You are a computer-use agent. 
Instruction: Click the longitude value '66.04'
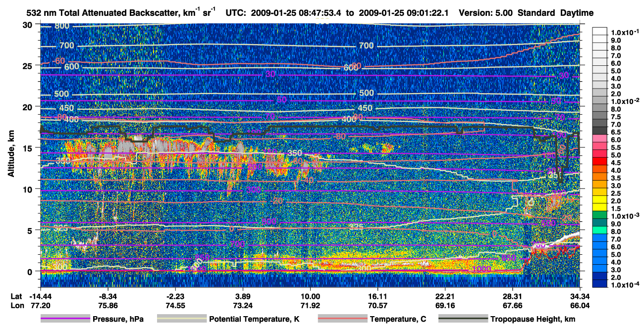pyautogui.click(x=580, y=305)
